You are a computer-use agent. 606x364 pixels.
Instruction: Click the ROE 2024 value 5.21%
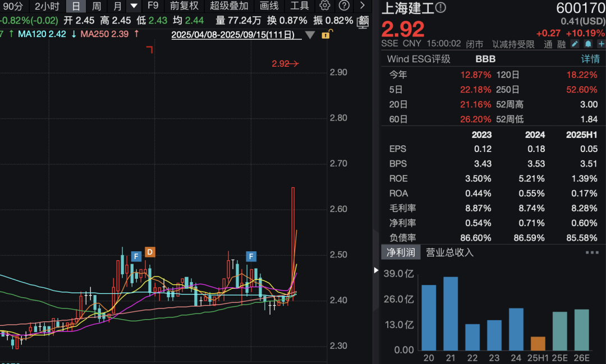531,178
